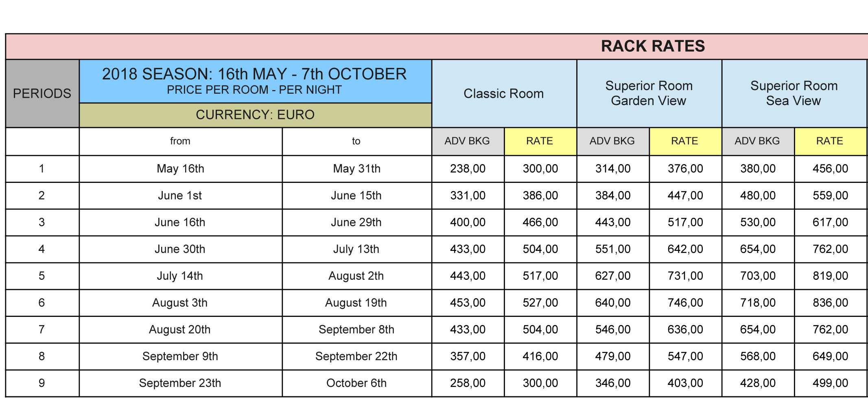868x402 pixels.
Task: Click the Classic Room column header
Action: point(503,94)
